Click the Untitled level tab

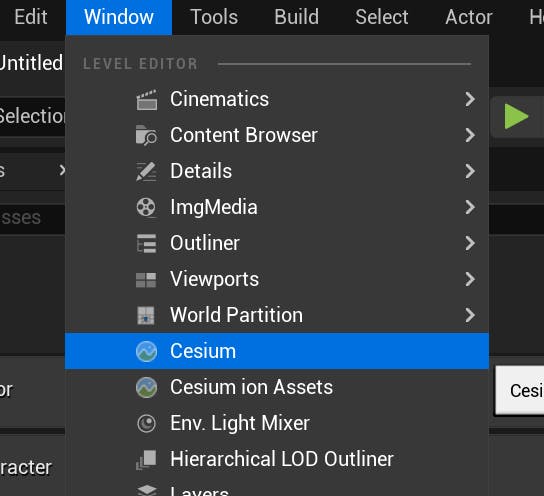[x=32, y=63]
